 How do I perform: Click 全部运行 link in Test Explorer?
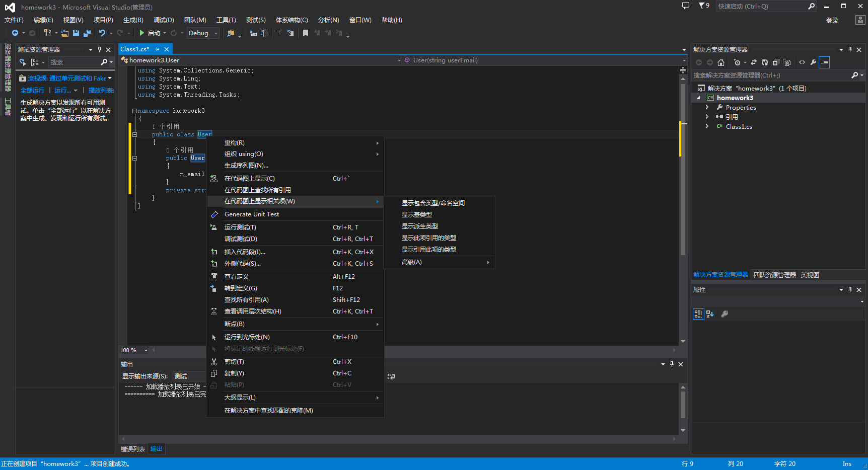point(32,91)
